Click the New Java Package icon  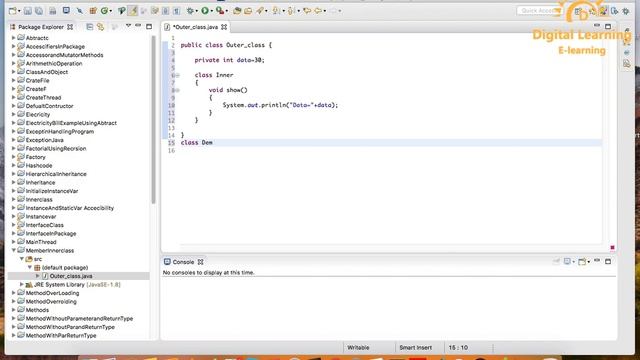[x=93, y=11]
